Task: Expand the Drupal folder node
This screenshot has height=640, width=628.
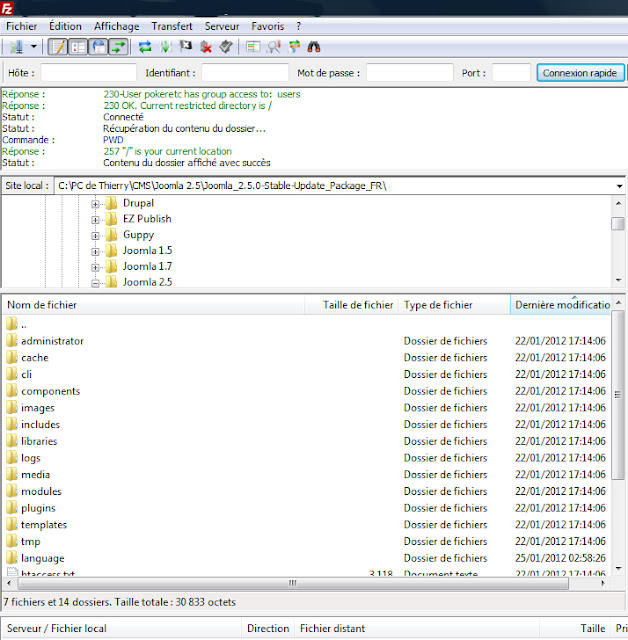Action: tap(95, 204)
